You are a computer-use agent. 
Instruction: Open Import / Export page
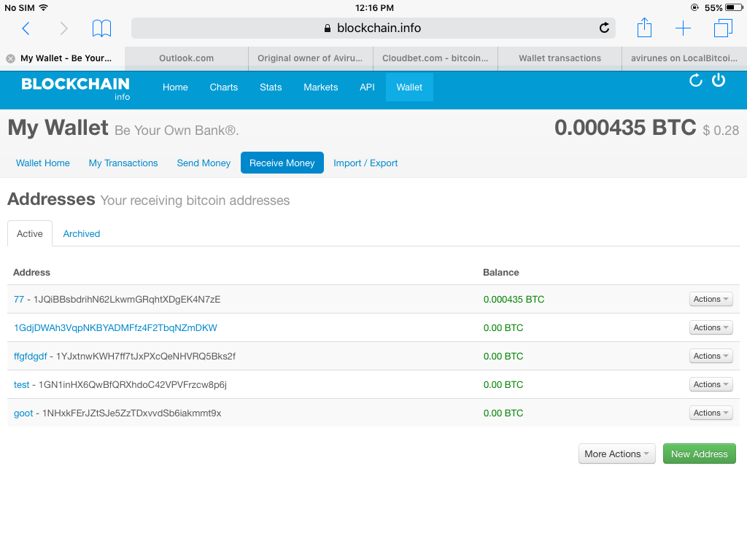tap(365, 163)
